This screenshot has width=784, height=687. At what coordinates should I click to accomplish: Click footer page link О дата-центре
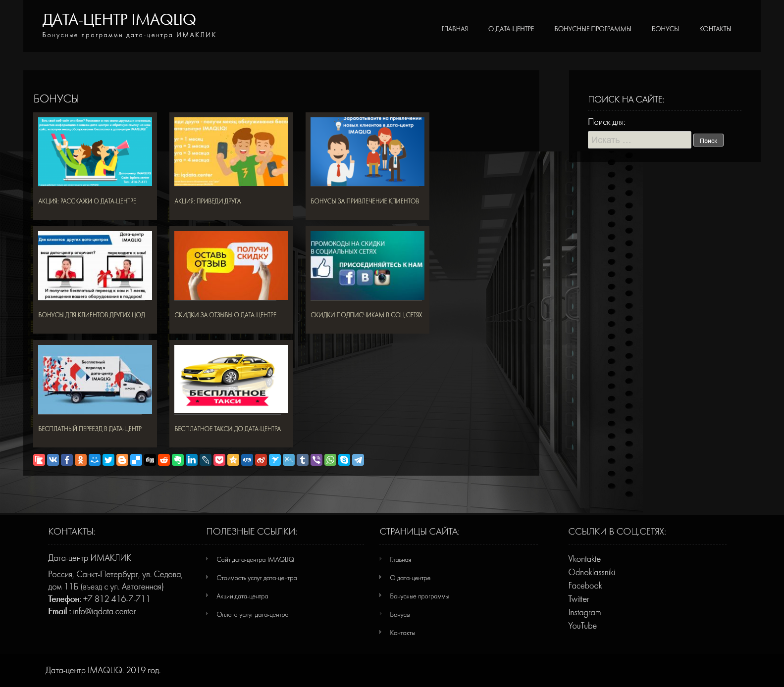tap(410, 578)
